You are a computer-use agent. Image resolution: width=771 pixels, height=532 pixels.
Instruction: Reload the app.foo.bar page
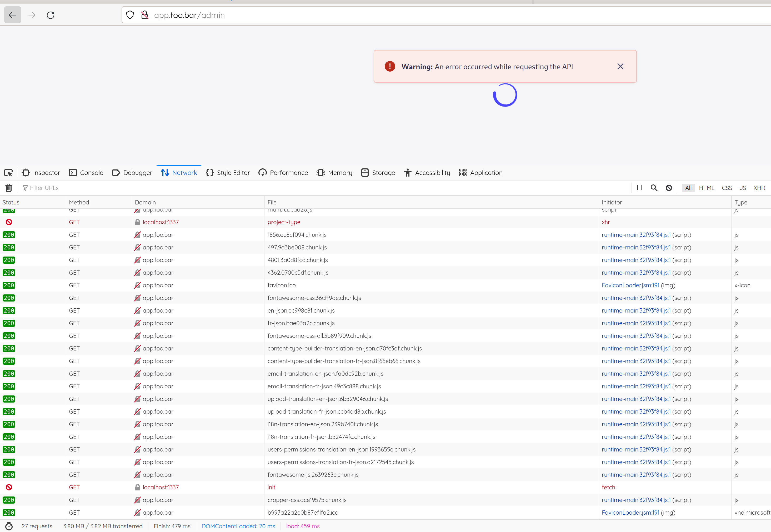pos(51,15)
